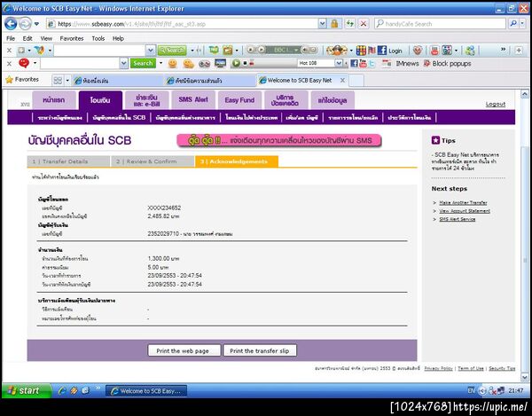
Task: Click the pink SMS notification banner
Action: coord(279,140)
